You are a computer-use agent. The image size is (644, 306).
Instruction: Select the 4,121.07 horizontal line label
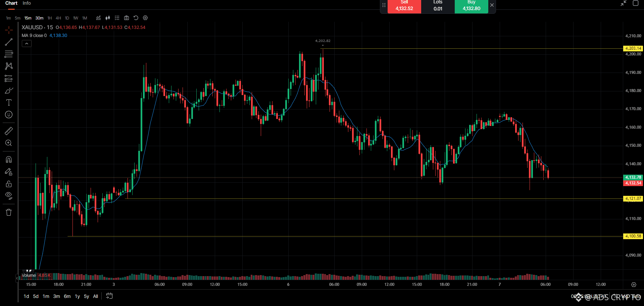tap(633, 199)
